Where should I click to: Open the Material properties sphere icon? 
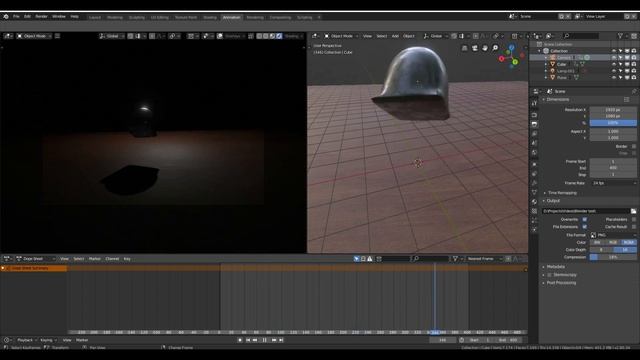534,202
